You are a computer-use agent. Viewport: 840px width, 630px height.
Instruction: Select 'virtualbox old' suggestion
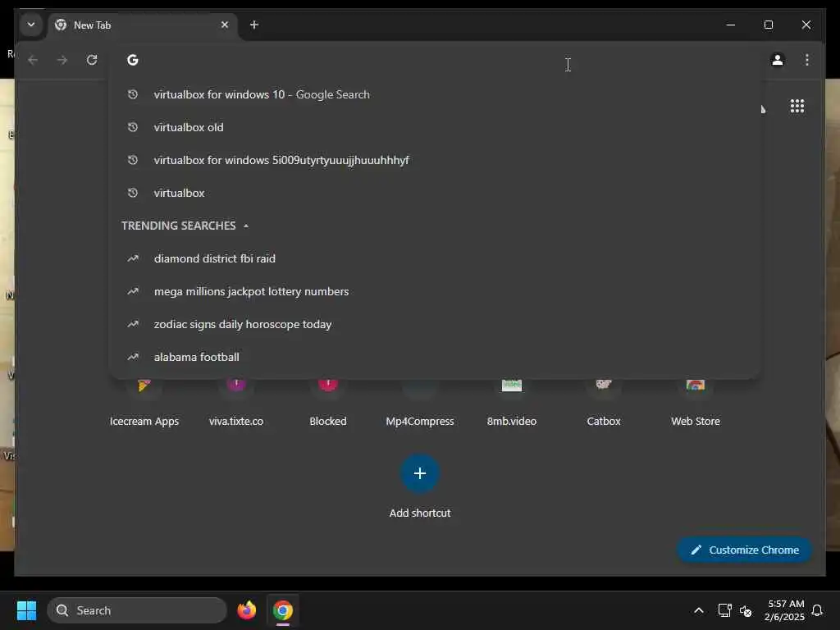pyautogui.click(x=434, y=127)
